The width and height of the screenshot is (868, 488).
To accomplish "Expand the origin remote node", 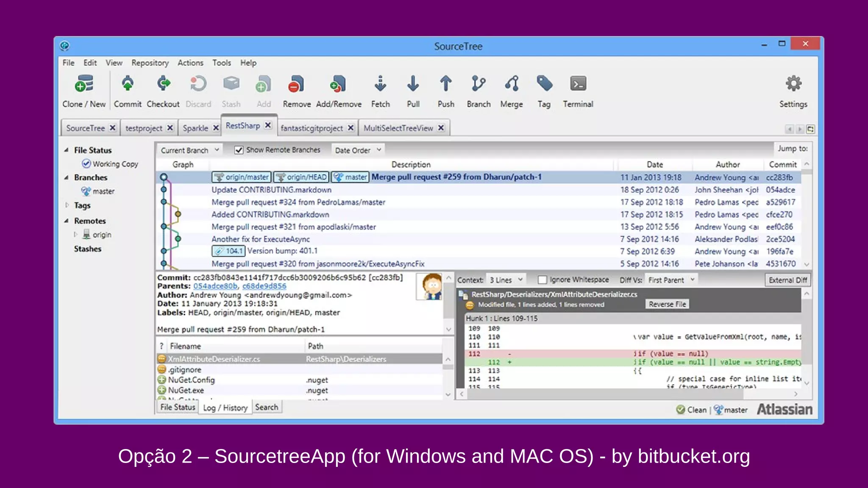I will [75, 234].
